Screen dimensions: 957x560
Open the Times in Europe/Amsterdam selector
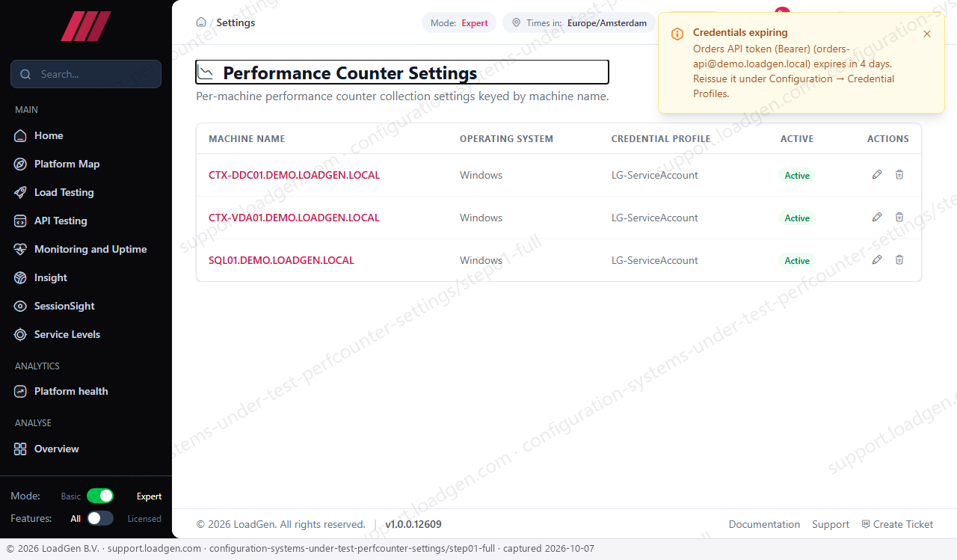point(579,22)
